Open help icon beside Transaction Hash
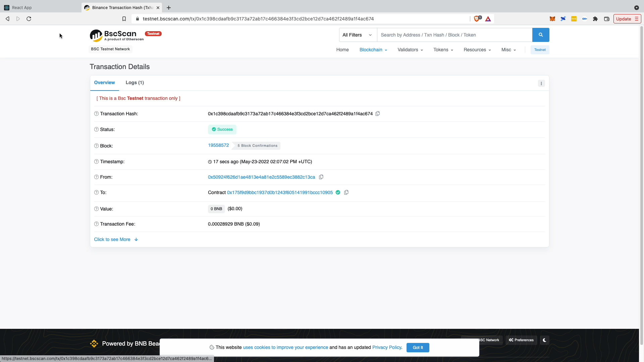This screenshot has width=644, height=362. pos(96,114)
